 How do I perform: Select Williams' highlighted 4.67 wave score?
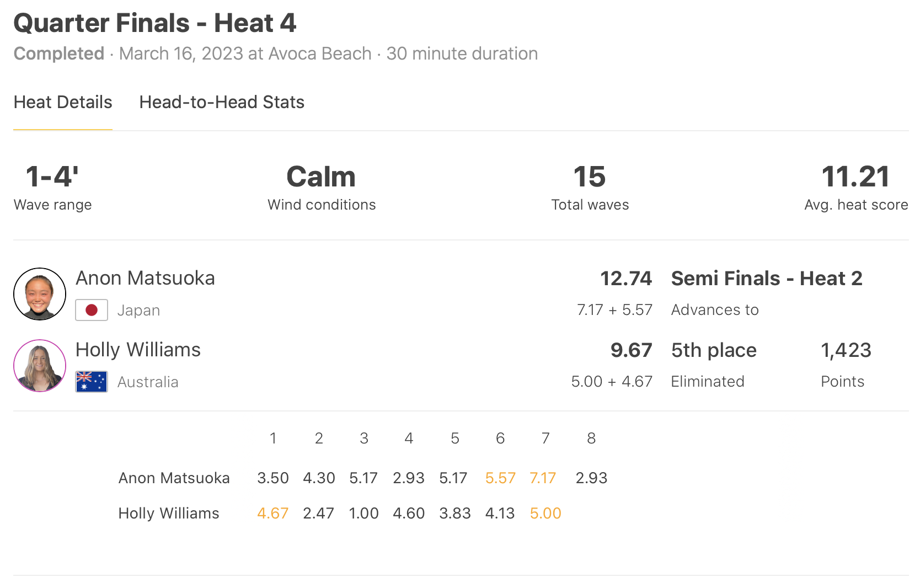(273, 513)
